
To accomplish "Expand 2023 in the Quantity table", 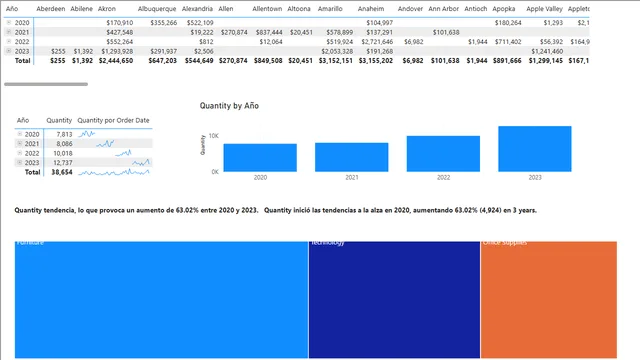I will click(20, 162).
